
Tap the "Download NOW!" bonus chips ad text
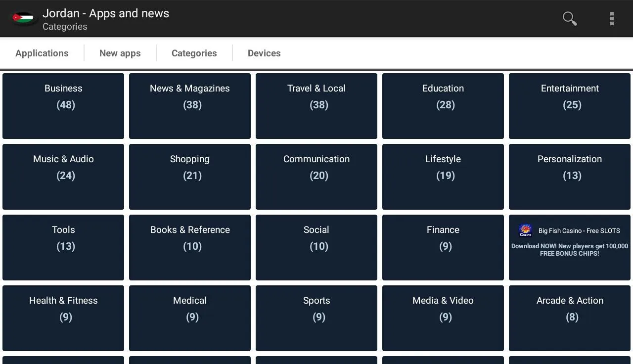[570, 250]
